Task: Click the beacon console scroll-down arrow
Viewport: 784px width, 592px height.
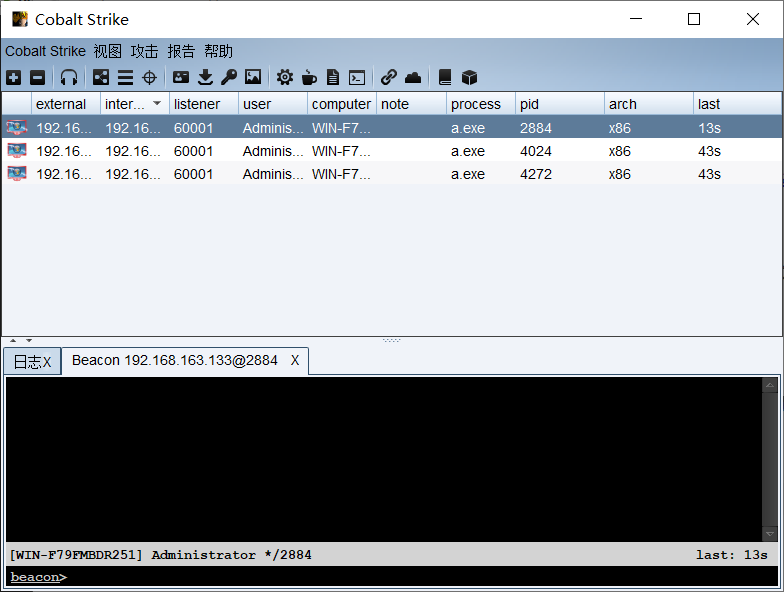Action: [770, 534]
